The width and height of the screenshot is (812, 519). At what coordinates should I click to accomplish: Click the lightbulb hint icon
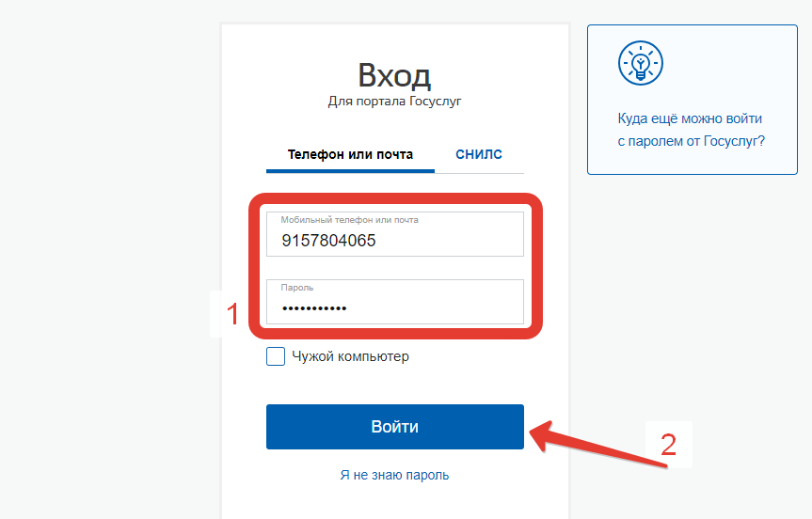tap(640, 63)
